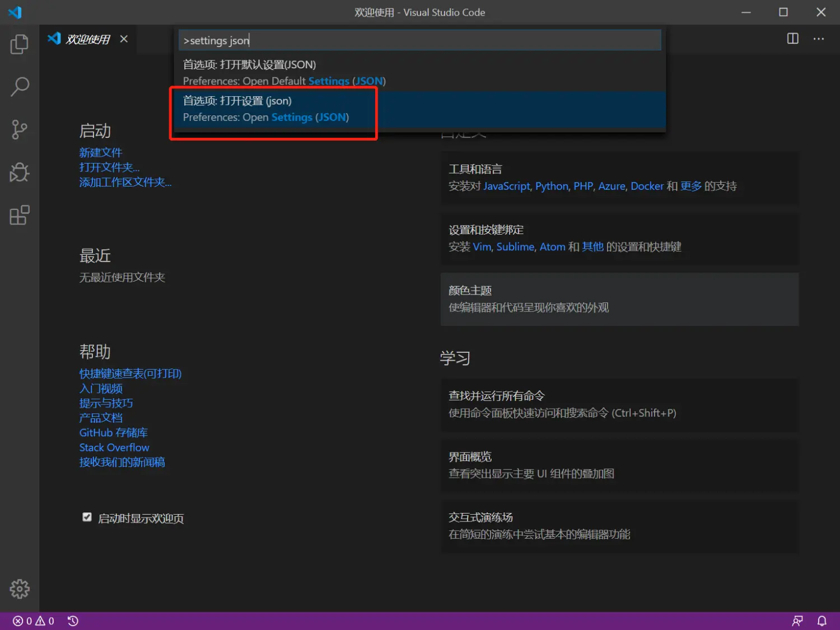
Task: Click 接收我们的新闻稿 link
Action: [122, 462]
